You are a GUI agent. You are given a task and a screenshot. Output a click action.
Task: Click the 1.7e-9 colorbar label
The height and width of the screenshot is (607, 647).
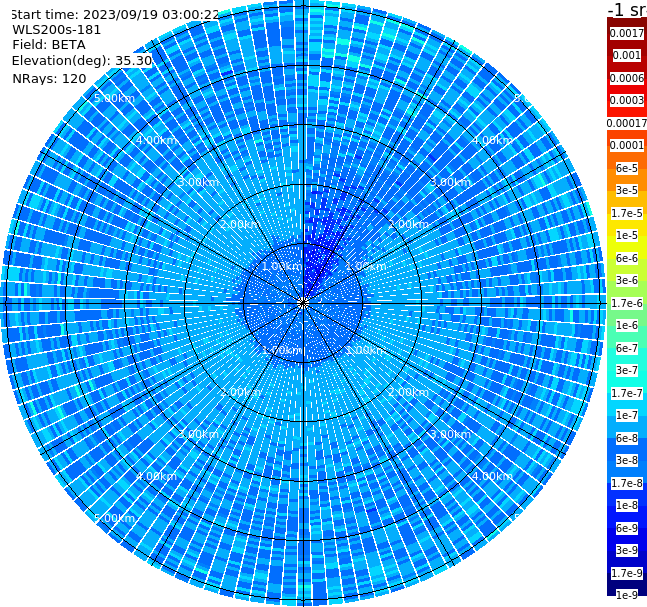[x=627, y=573]
